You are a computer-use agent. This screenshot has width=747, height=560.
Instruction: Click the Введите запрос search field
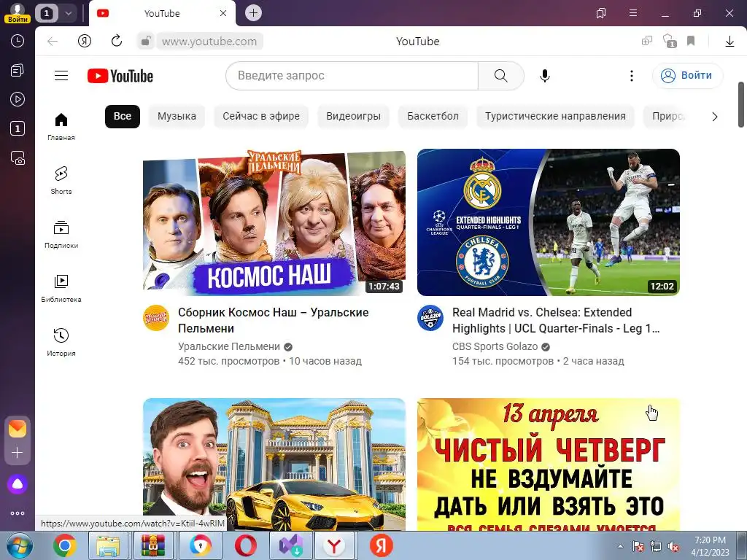352,76
